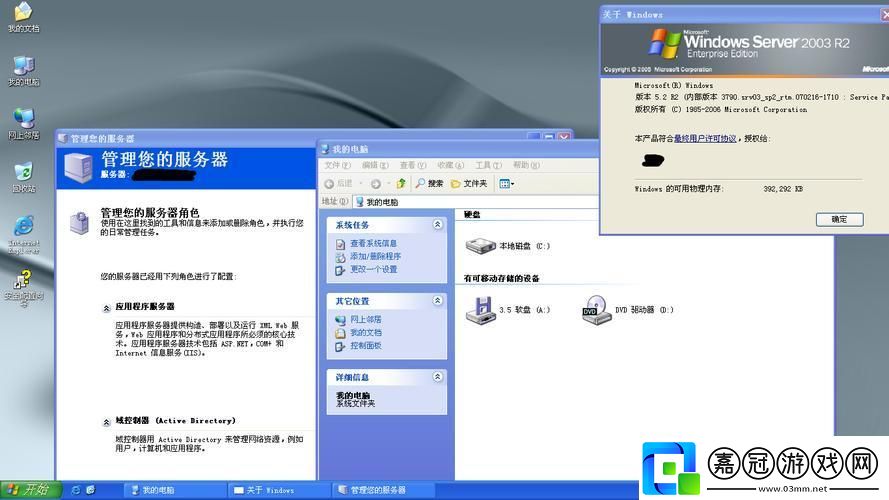Click 控制面板 under other places
This screenshot has width=889, height=500.
click(365, 345)
